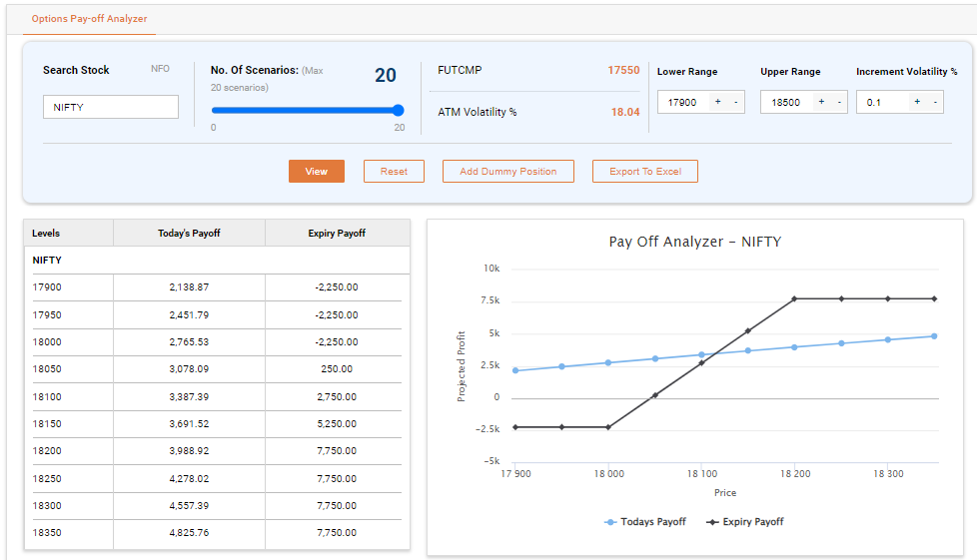Toggle Todays Payoff legend series
977x560 pixels.
click(x=645, y=522)
